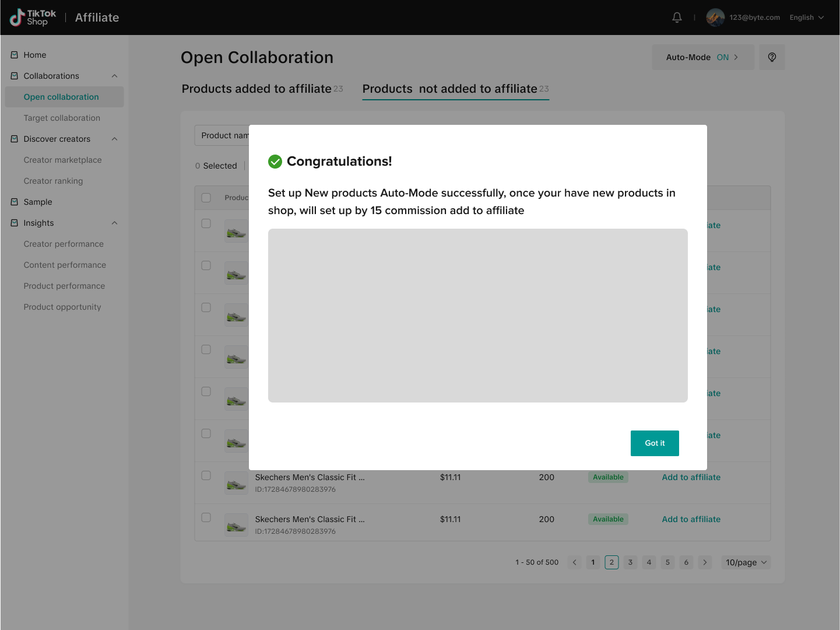Open the notifications bell
The height and width of the screenshot is (630, 840).
point(677,17)
